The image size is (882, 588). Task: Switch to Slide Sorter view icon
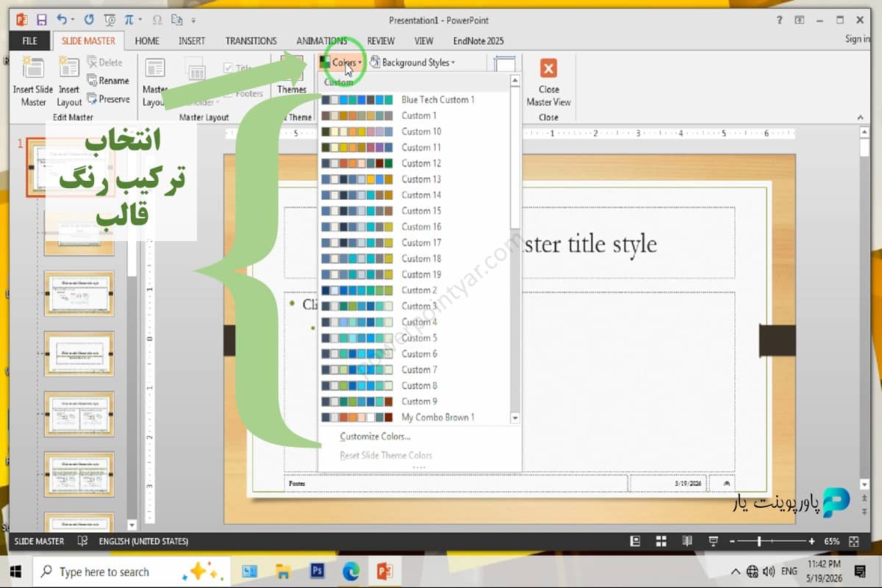click(x=661, y=541)
